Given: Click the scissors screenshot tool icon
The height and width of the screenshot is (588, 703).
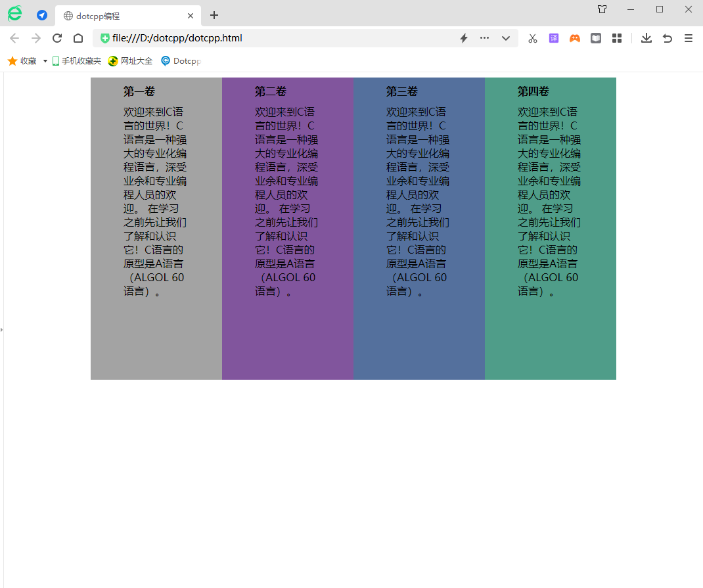Looking at the screenshot, I should pos(532,38).
